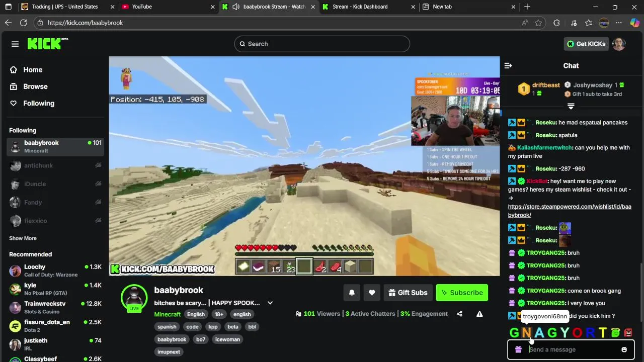Click baabybrook streamer avatar
The width and height of the screenshot is (644, 362).
pos(134,298)
